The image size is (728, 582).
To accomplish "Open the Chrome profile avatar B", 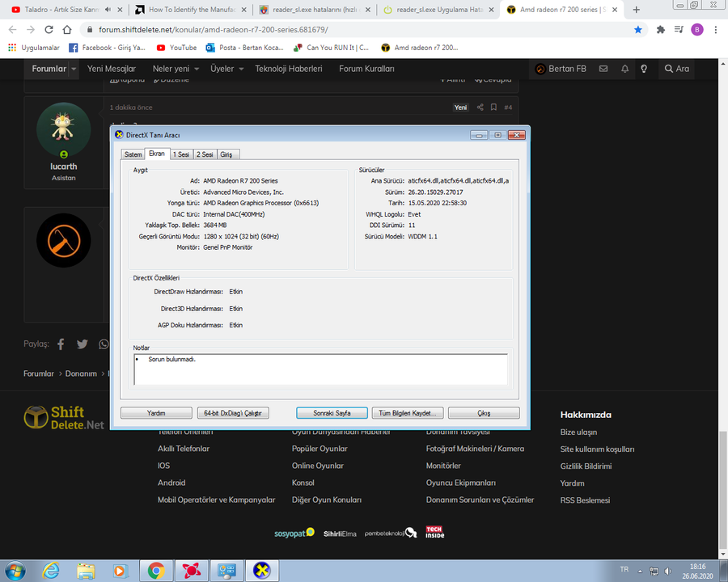I will click(x=697, y=30).
